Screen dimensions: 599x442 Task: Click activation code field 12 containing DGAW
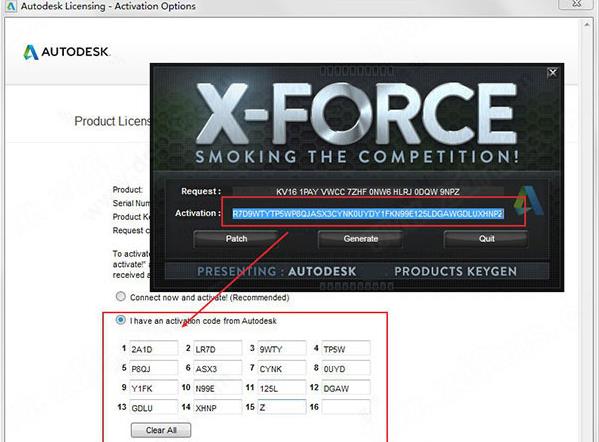346,388
